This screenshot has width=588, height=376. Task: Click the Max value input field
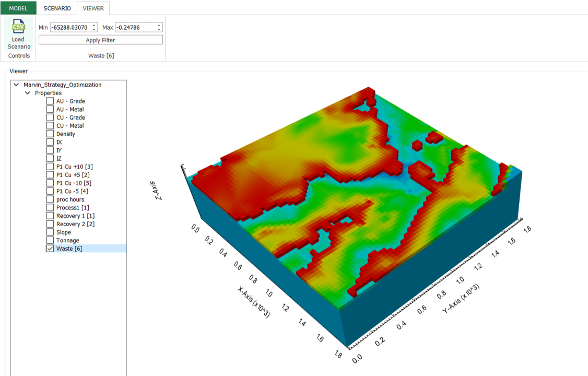coord(135,27)
